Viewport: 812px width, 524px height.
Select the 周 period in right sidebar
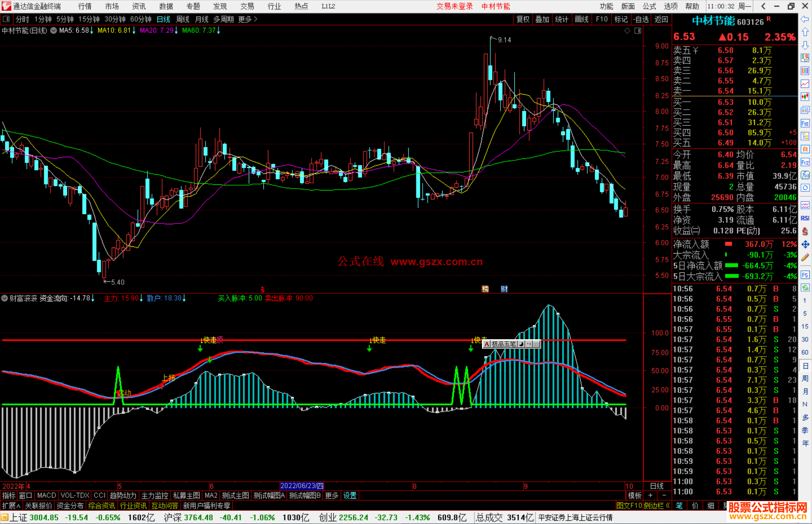point(805,379)
